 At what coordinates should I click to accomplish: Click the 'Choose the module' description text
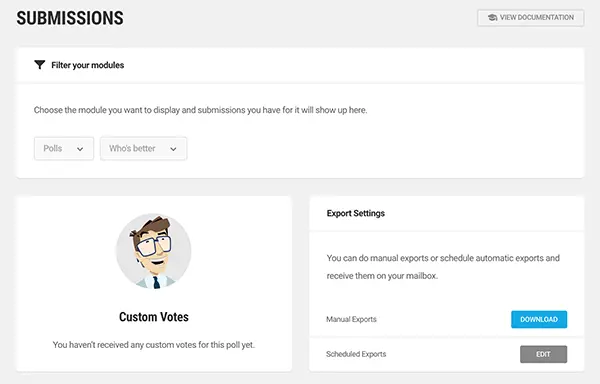[x=201, y=110]
